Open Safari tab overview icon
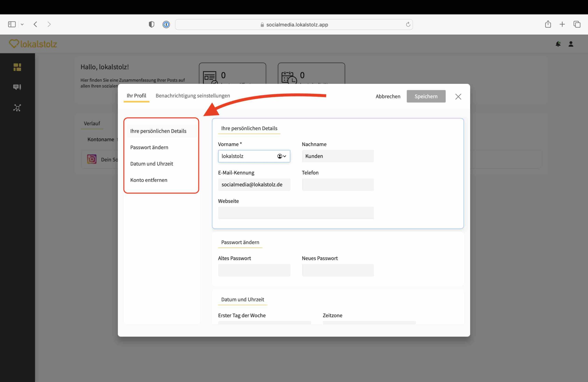The width and height of the screenshot is (588, 382). point(577,24)
